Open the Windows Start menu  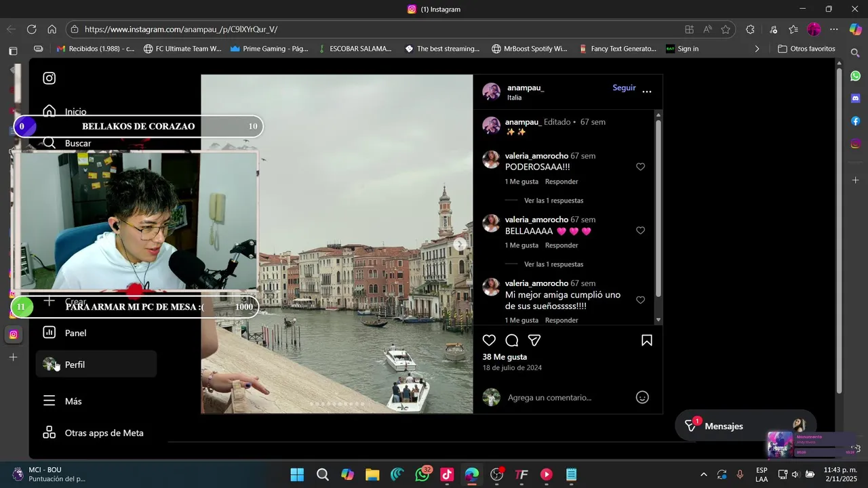(297, 474)
